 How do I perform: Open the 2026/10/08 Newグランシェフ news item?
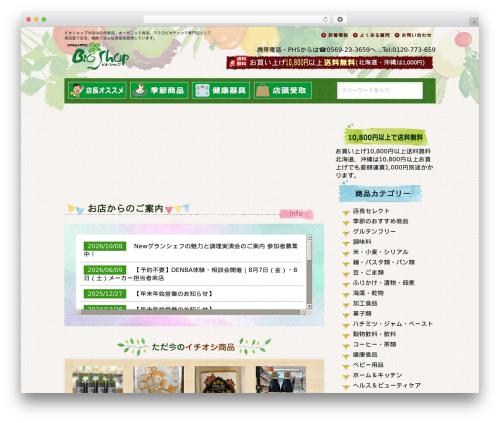tap(191, 250)
